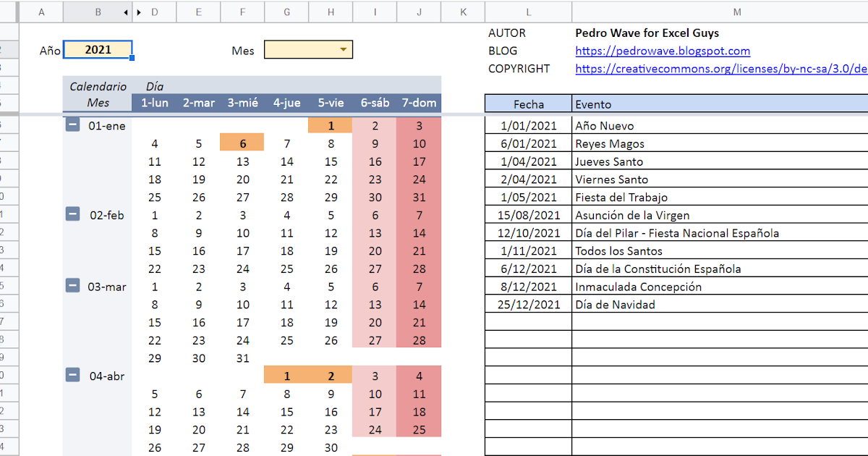This screenshot has height=456, width=868.
Task: Select column L header
Action: (x=528, y=12)
